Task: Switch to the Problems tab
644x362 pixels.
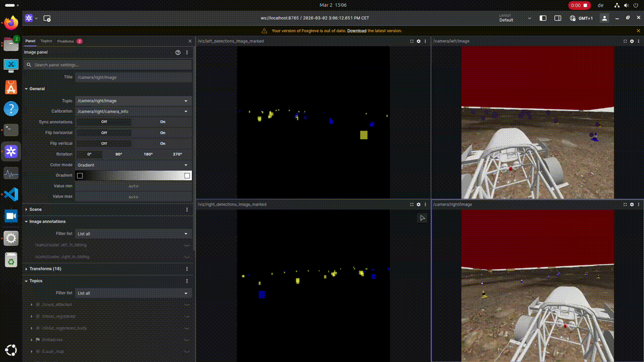Action: (69, 41)
